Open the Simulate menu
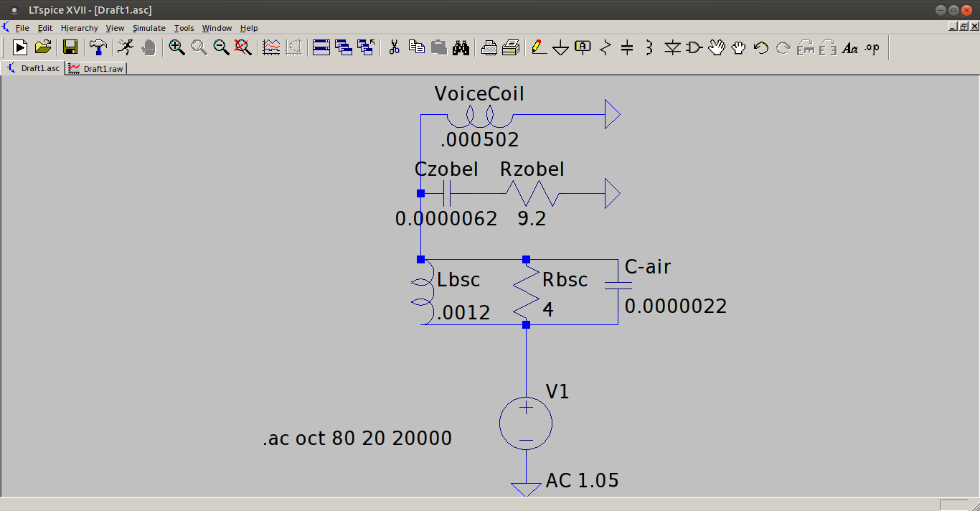The height and width of the screenshot is (511, 980). (149, 28)
